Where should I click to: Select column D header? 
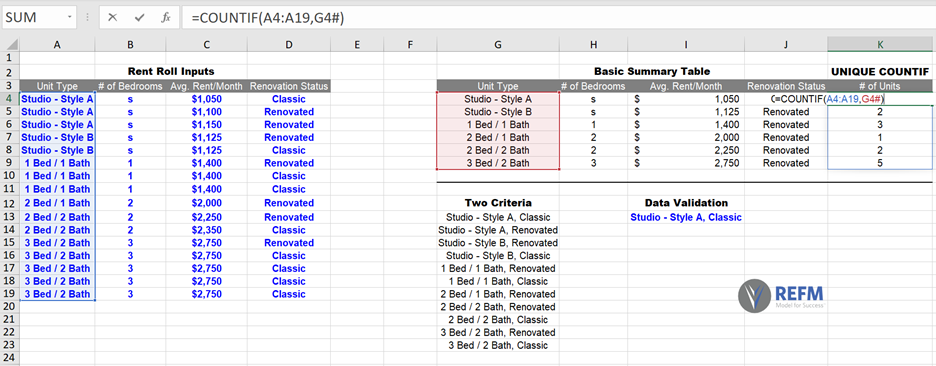point(289,45)
